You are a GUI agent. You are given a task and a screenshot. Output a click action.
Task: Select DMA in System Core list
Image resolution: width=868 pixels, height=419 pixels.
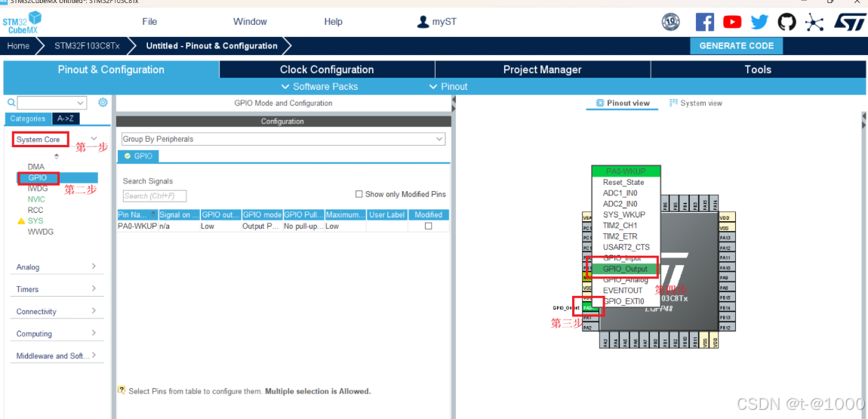coord(36,167)
